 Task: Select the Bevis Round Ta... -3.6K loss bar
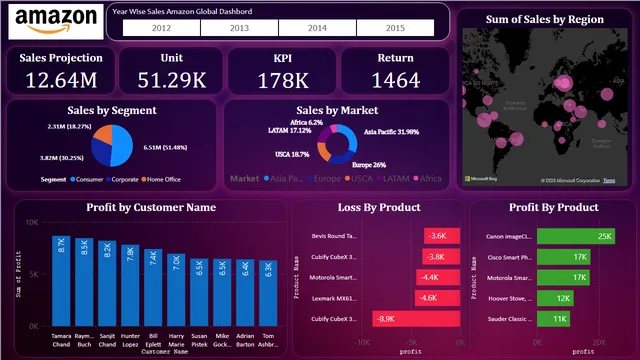coord(442,236)
